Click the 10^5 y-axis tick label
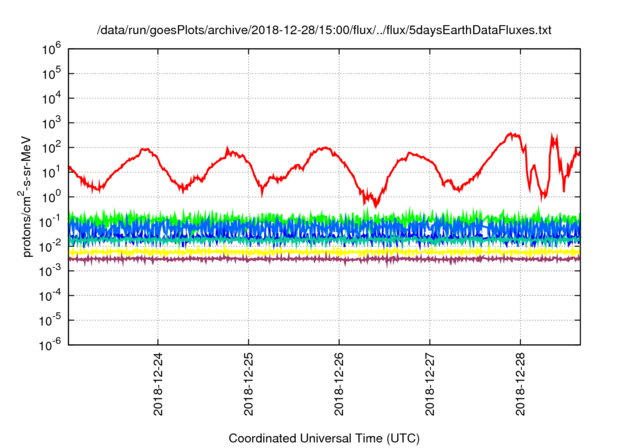The width and height of the screenshot is (640, 448). (51, 74)
